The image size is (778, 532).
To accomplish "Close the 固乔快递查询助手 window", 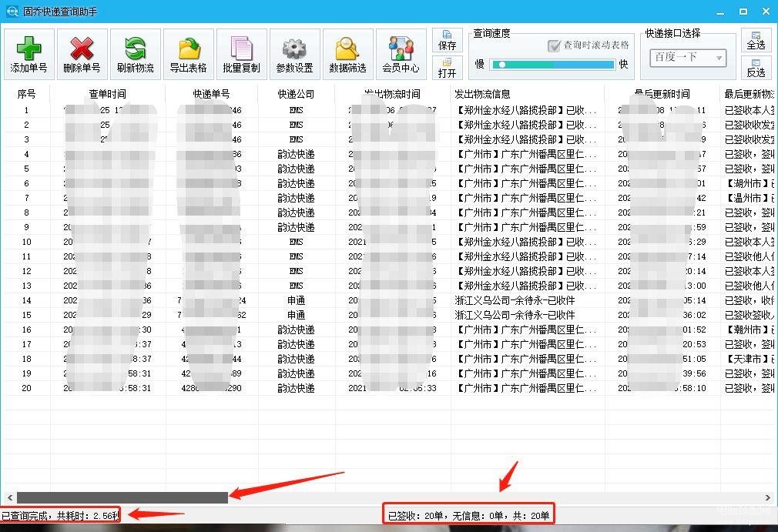I will (766, 11).
